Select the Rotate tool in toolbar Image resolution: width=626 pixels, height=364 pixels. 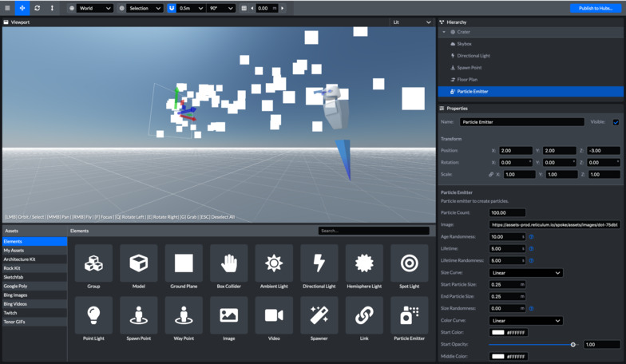pos(38,8)
